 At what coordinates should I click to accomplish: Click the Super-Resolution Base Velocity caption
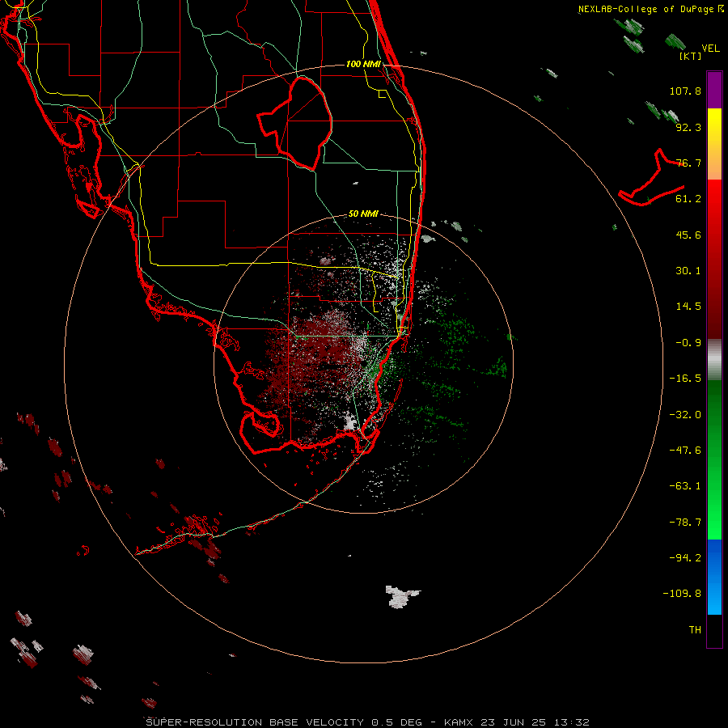pos(368,722)
